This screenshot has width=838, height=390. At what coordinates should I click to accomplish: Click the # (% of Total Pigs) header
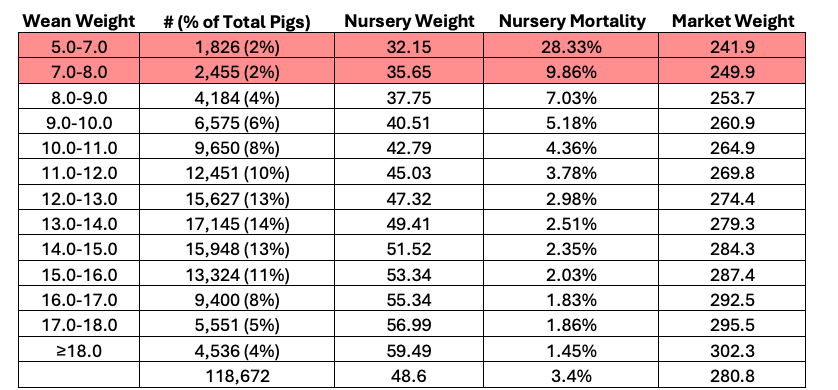tap(237, 21)
